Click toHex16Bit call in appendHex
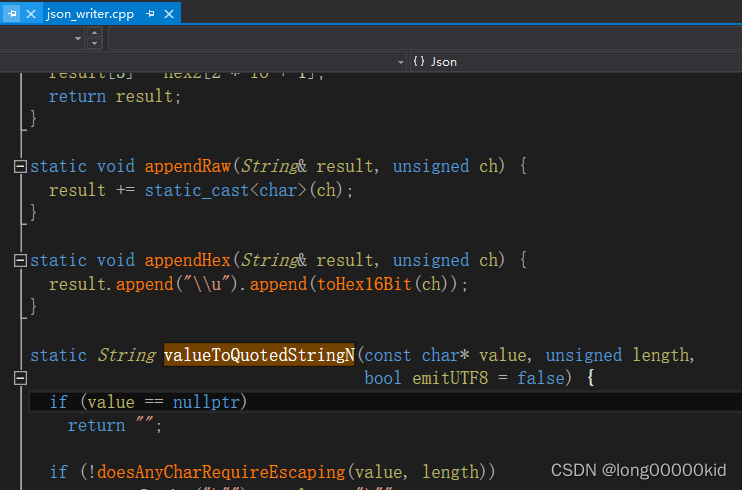Screen dimensions: 742x490 (364, 284)
